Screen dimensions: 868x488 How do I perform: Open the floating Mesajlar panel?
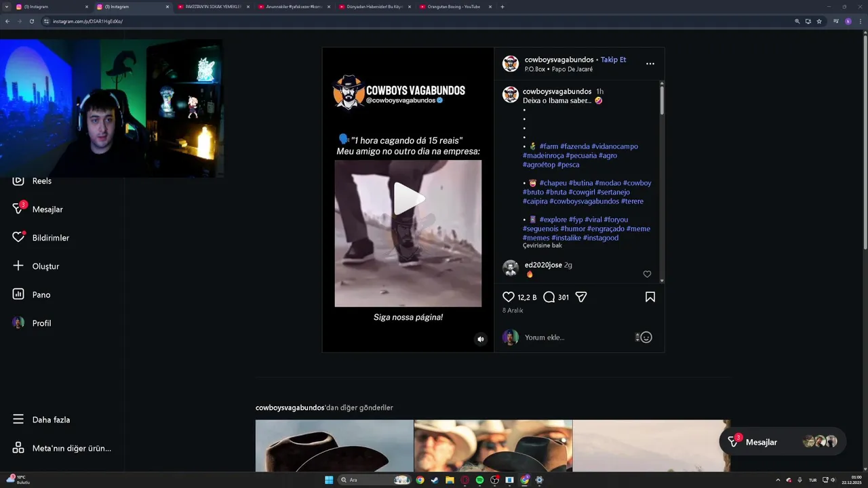point(783,442)
